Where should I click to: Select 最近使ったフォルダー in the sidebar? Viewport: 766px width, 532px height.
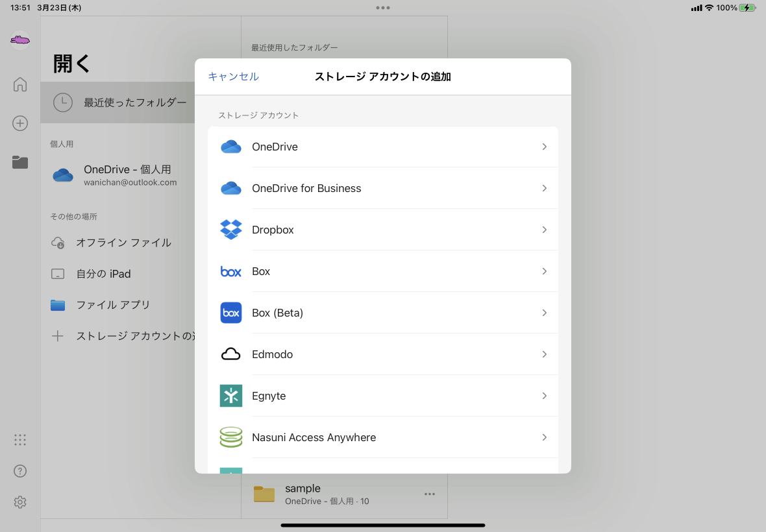coord(117,103)
